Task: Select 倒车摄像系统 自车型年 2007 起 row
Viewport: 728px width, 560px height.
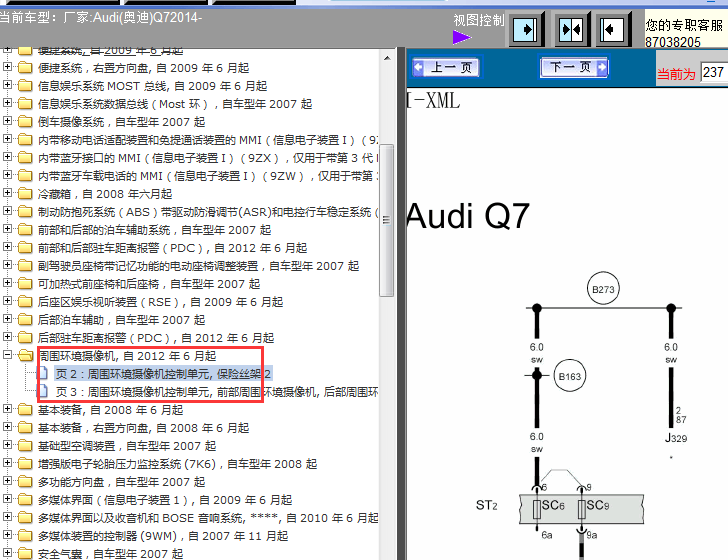Action: pyautogui.click(x=121, y=122)
